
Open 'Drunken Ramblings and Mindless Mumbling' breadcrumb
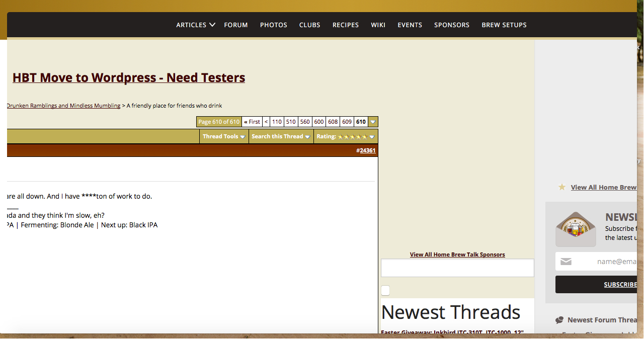click(63, 106)
